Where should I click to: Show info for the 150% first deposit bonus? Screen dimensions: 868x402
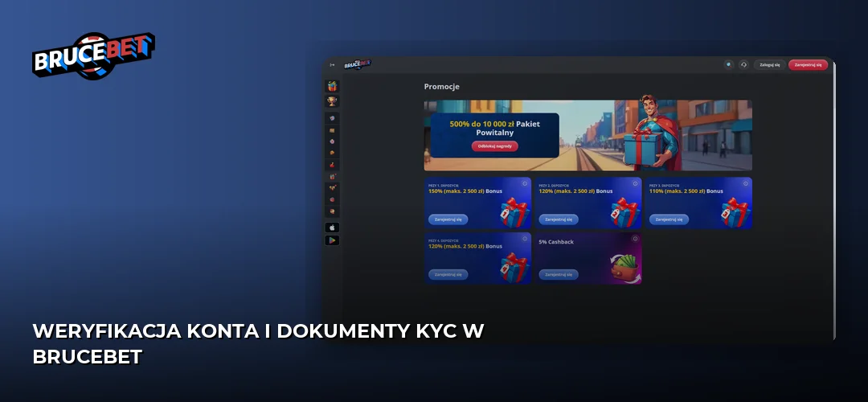(524, 183)
